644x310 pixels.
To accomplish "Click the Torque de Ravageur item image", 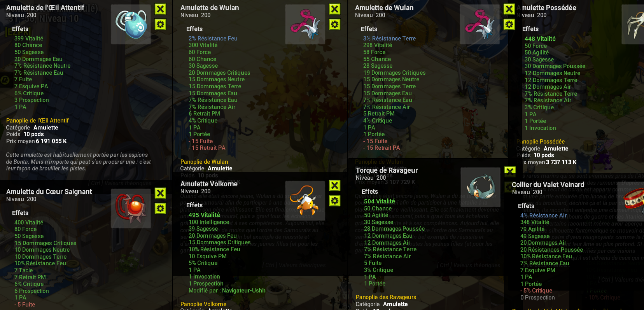I will [481, 187].
